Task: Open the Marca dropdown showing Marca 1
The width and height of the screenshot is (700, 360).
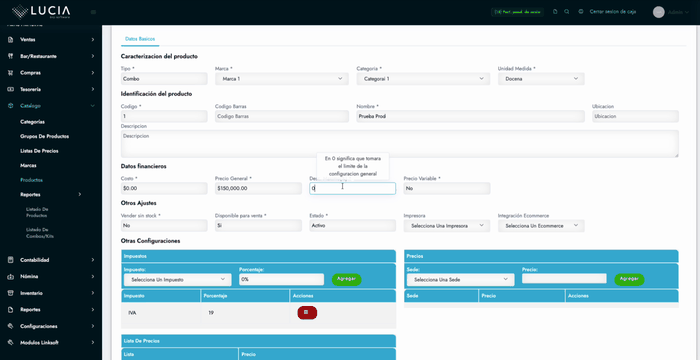Action: point(282,79)
